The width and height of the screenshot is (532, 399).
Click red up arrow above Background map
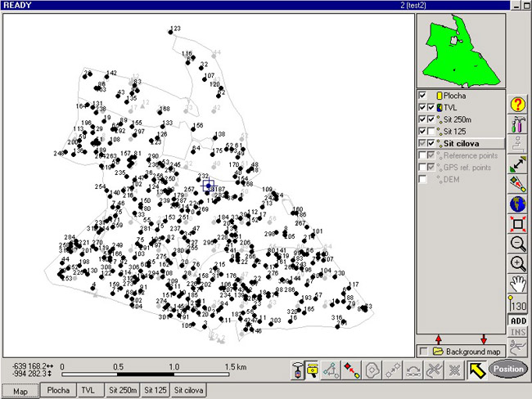click(438, 338)
